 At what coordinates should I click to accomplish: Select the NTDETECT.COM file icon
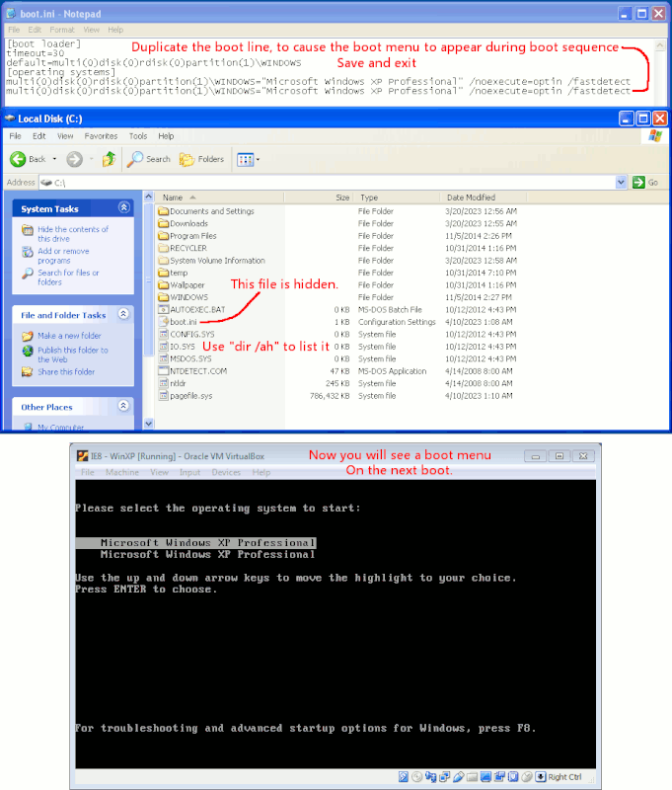click(163, 371)
